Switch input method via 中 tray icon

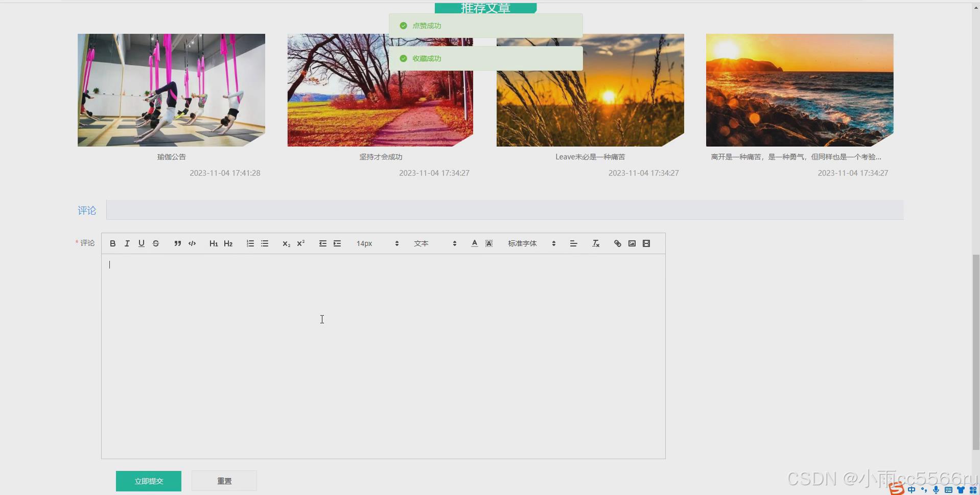click(x=913, y=489)
